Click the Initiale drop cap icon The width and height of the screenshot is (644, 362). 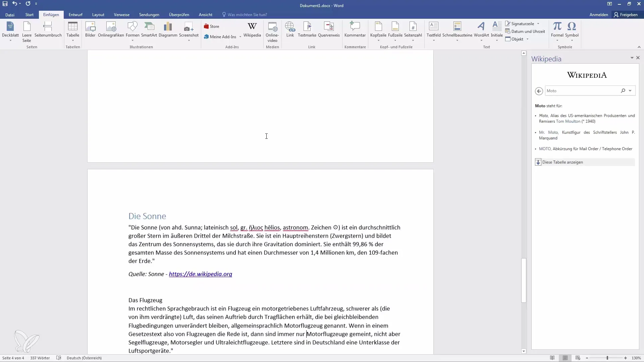coord(497,31)
